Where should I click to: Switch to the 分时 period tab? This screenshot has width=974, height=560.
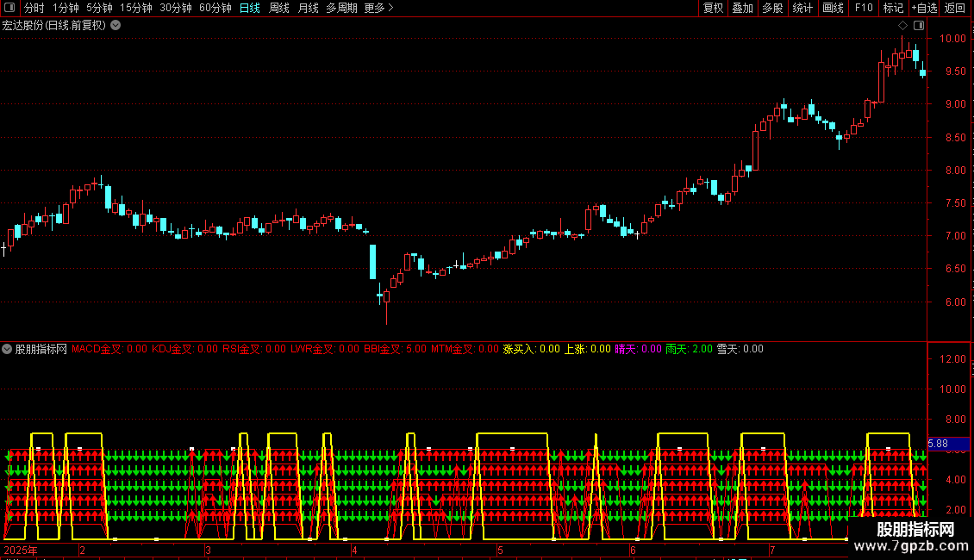[x=34, y=8]
